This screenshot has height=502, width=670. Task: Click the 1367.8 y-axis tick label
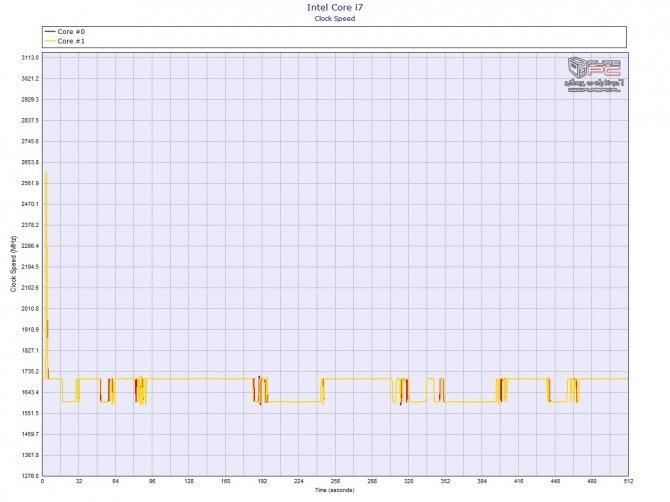tap(30, 455)
